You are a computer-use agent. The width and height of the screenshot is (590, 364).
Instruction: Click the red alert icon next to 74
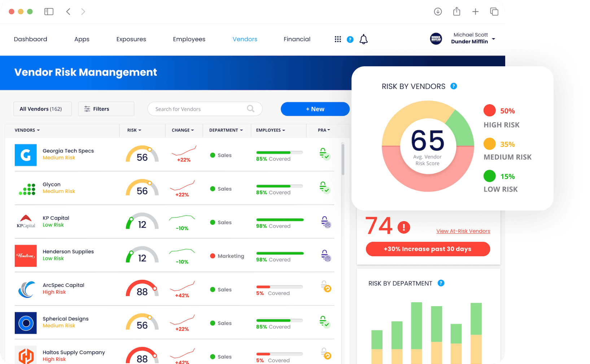click(x=403, y=227)
